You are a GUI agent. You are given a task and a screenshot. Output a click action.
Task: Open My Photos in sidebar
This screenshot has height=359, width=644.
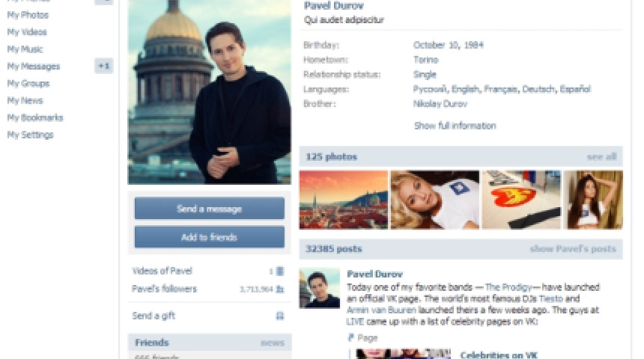click(28, 15)
